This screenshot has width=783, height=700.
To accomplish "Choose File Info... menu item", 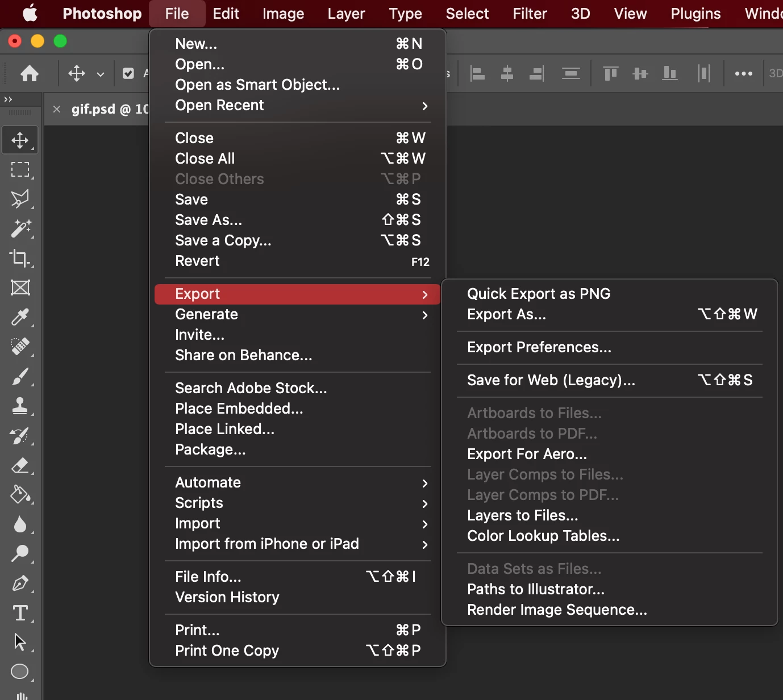I will pos(297,577).
